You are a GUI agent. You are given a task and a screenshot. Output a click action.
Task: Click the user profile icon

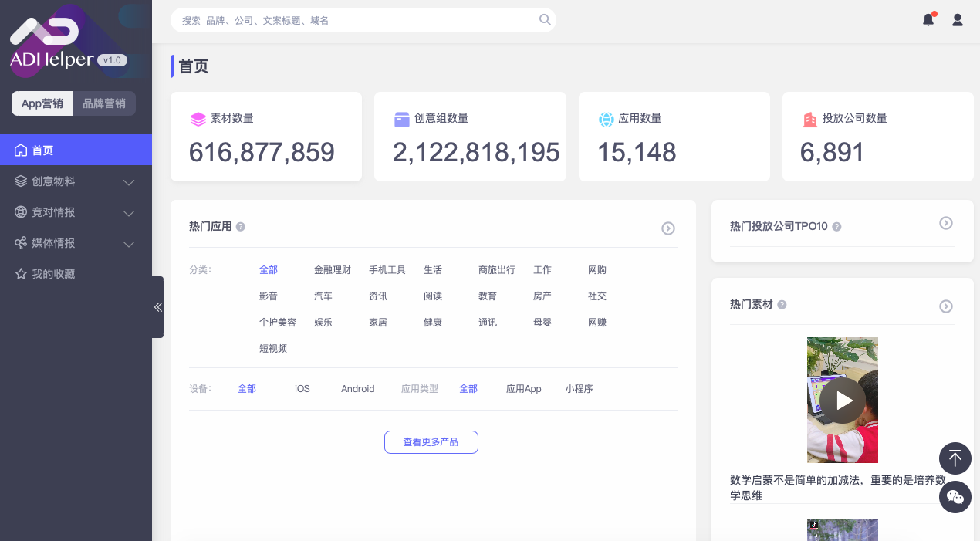point(957,20)
